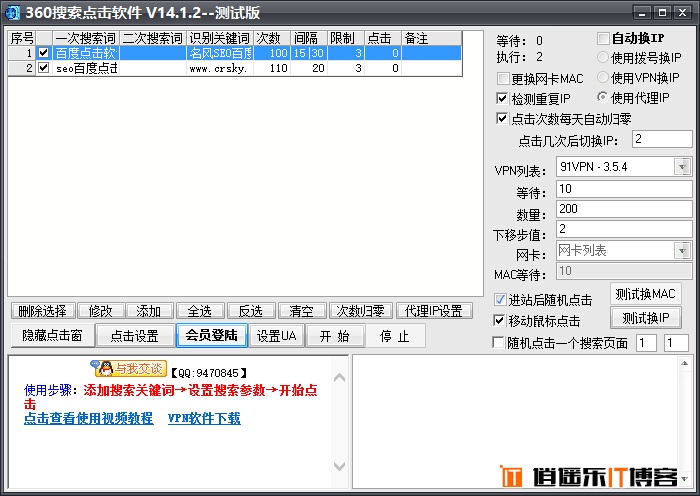This screenshot has width=700, height=496.
Task: Click the MAC等待 input field
Action: point(624,271)
